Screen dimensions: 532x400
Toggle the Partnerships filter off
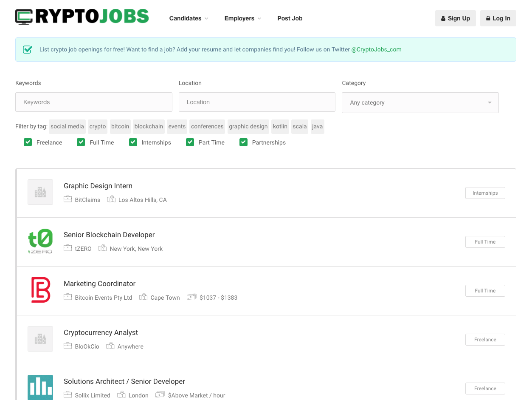[x=243, y=142]
